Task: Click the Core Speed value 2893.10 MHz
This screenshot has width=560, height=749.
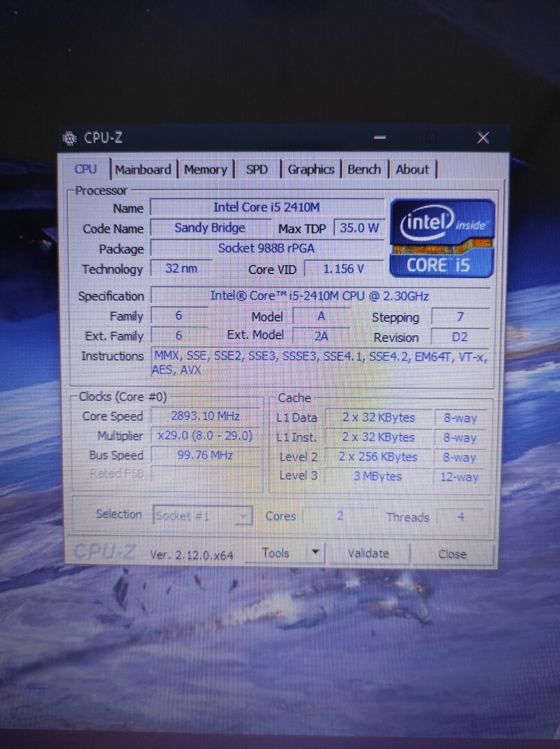Action: click(205, 416)
